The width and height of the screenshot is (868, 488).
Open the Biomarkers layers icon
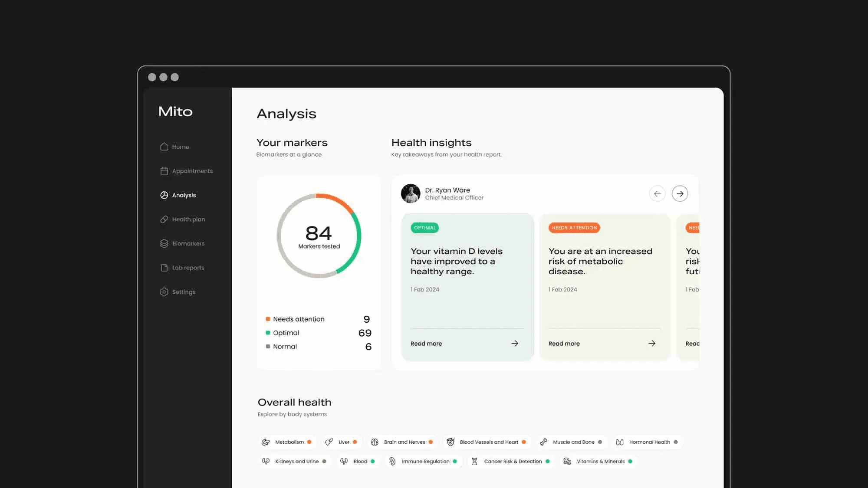pyautogui.click(x=164, y=243)
